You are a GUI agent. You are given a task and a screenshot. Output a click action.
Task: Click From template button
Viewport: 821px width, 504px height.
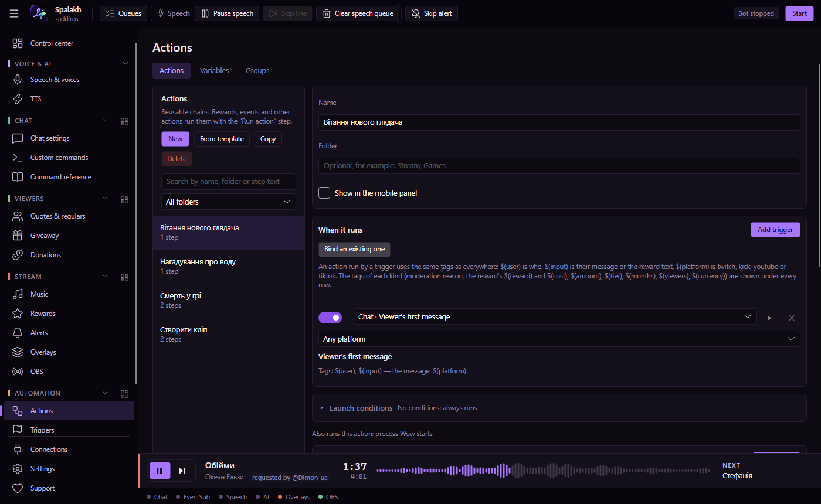coord(222,139)
